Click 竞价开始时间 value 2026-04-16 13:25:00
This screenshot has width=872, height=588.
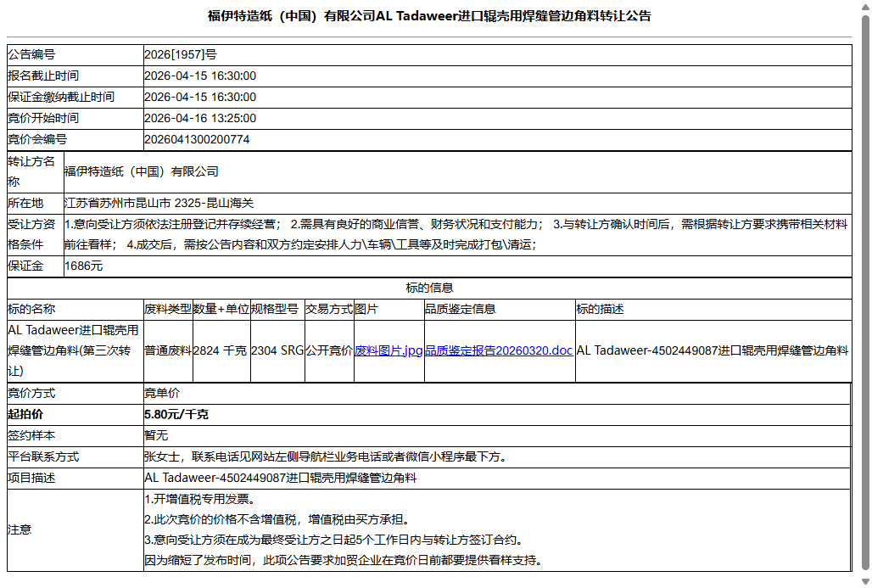tap(200, 118)
